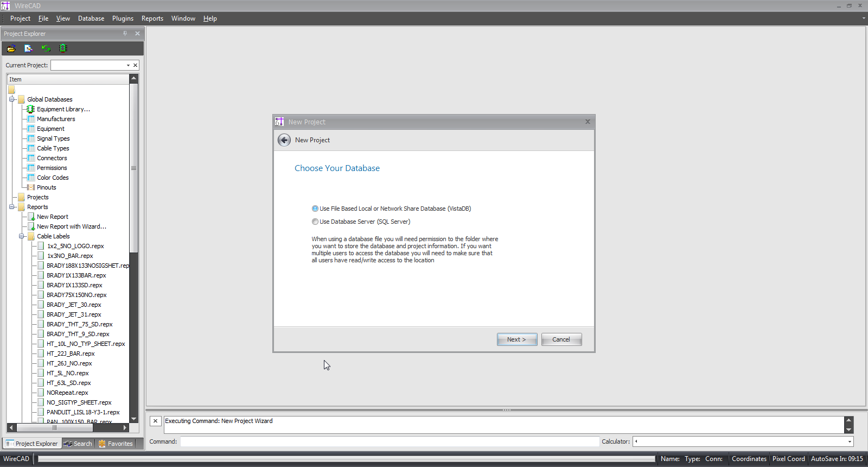Click the Manufacturers table icon
This screenshot has width=868, height=467.
pos(31,119)
